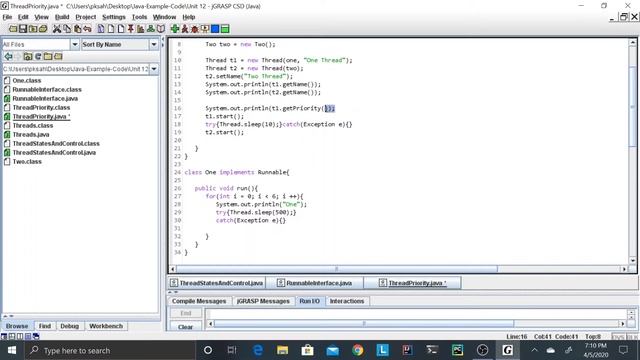Viewport: 640px width, 360px height.
Task: Cut selection using the scissors icon
Action: 57,29
